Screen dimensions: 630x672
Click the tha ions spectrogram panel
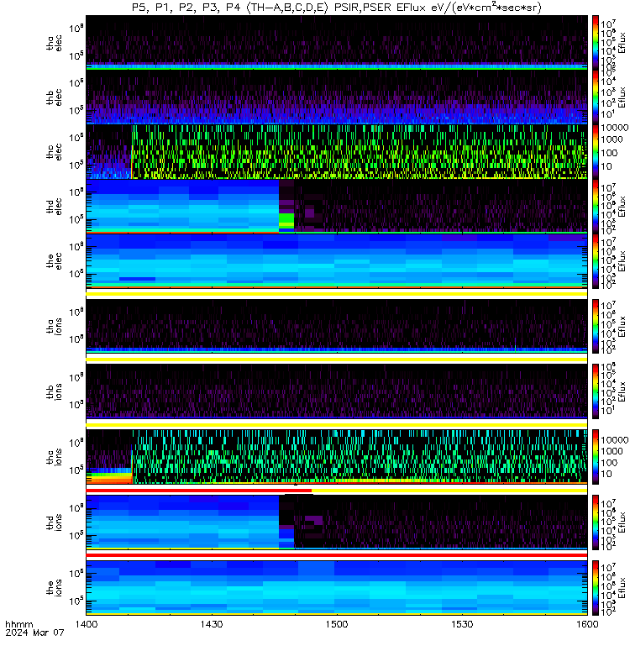click(337, 326)
